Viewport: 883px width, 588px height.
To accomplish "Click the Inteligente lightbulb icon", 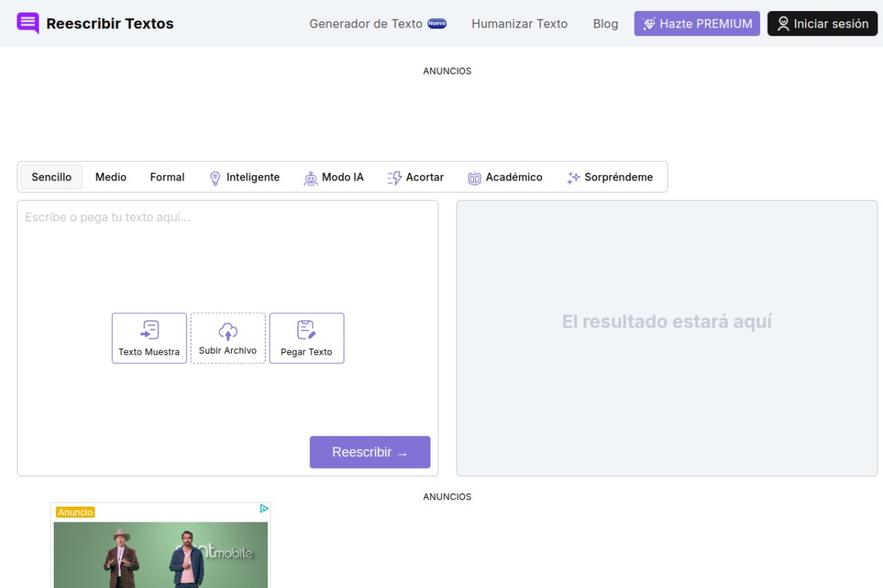I will (215, 178).
